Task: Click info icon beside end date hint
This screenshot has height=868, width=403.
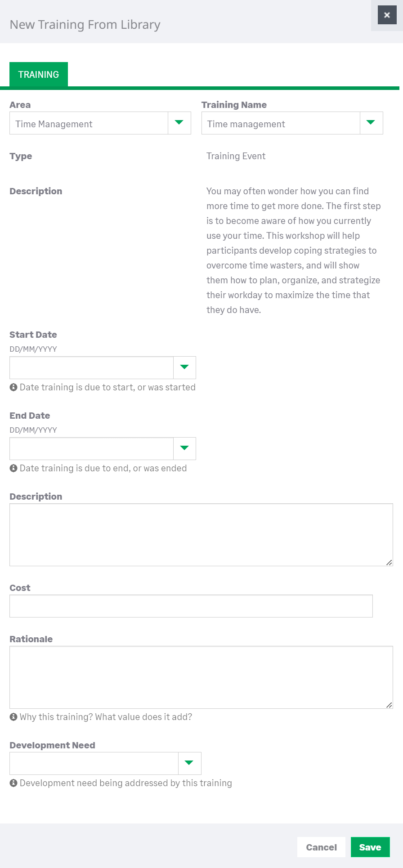Action: (x=13, y=468)
